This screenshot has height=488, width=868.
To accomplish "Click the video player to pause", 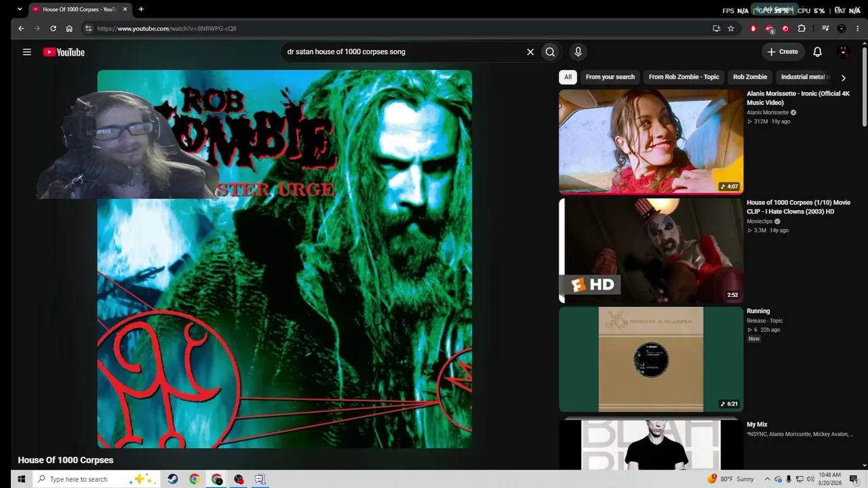I will coord(285,259).
